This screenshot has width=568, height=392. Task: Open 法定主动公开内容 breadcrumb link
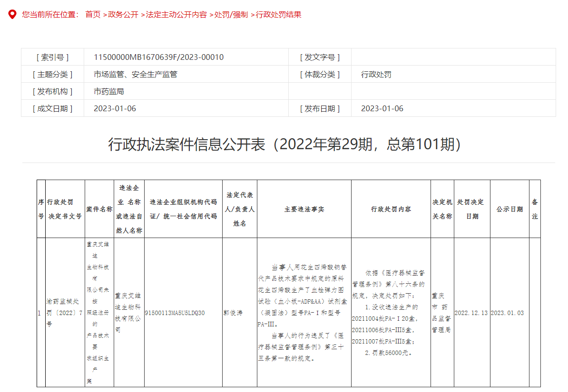[176, 14]
